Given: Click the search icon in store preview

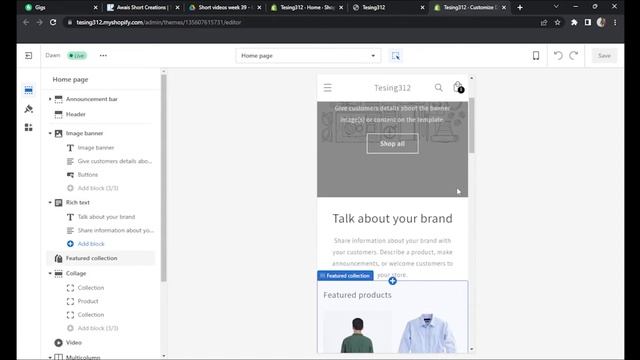Looking at the screenshot, I should (x=438, y=87).
